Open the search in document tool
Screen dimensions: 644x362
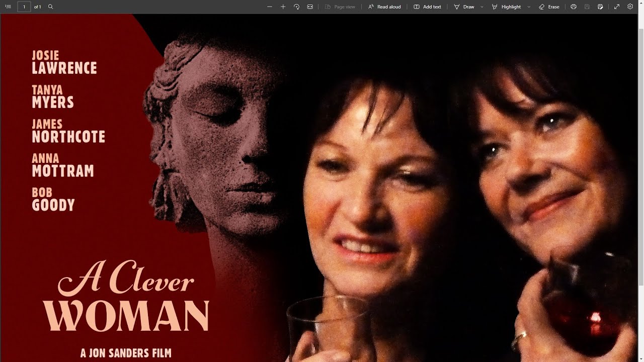50,7
